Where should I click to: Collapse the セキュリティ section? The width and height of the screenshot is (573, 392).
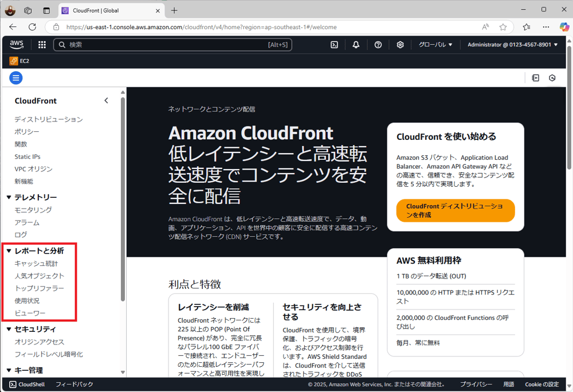[x=9, y=329]
